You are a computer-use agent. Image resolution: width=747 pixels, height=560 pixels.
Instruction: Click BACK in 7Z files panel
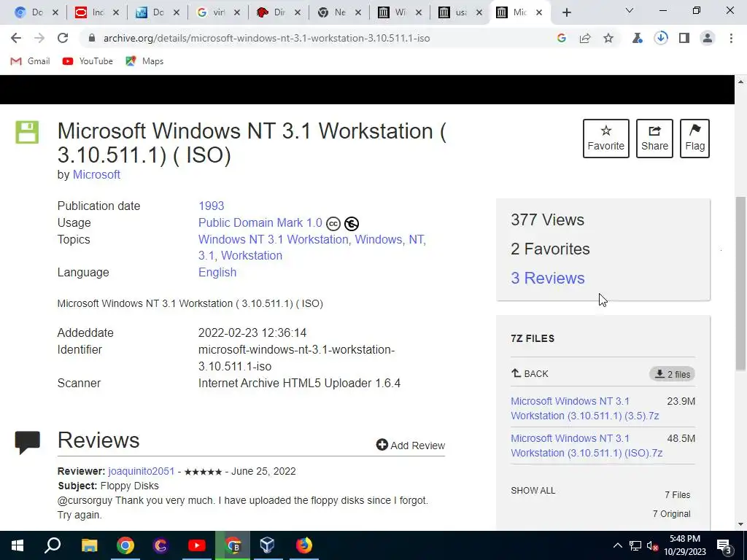point(530,374)
